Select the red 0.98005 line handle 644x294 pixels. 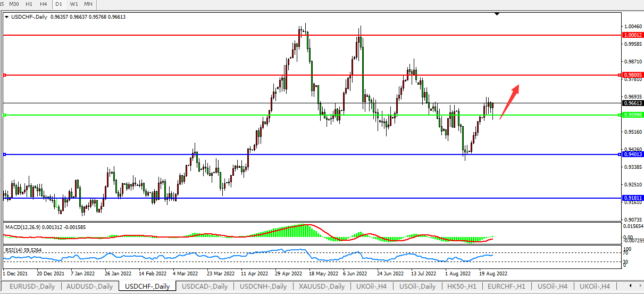[x=4, y=75]
